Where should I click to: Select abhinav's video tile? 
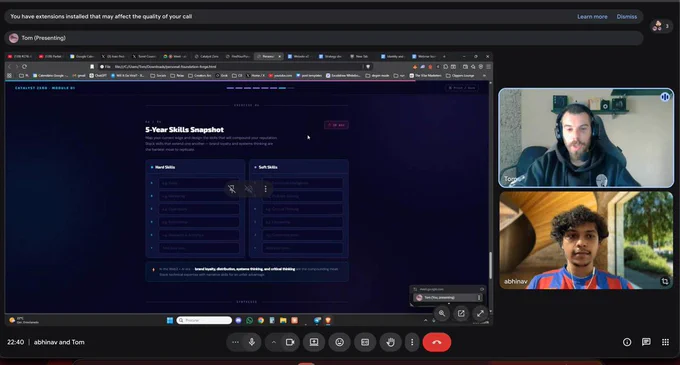point(586,240)
